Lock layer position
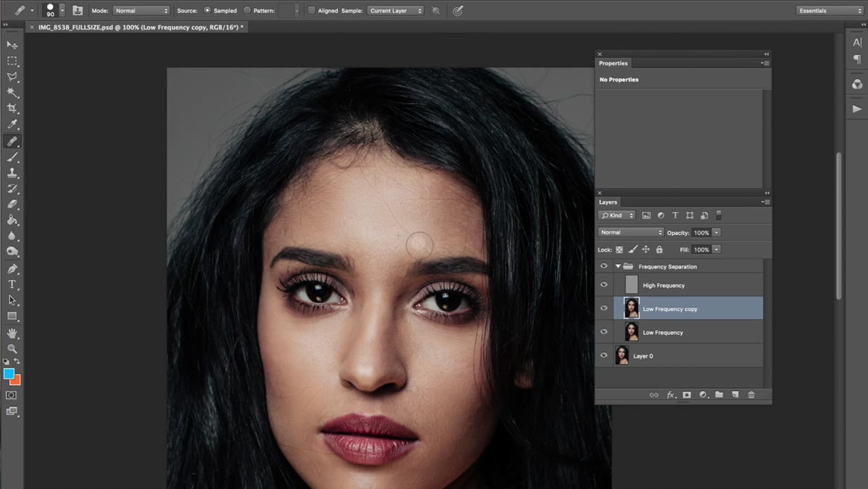Screen dimensions: 868x489 [646, 250]
